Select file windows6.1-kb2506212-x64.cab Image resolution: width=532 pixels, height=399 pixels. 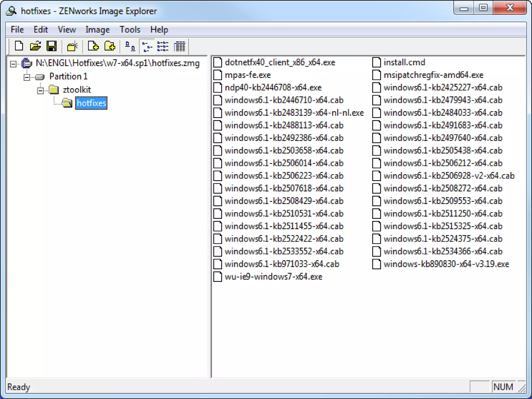tap(443, 163)
